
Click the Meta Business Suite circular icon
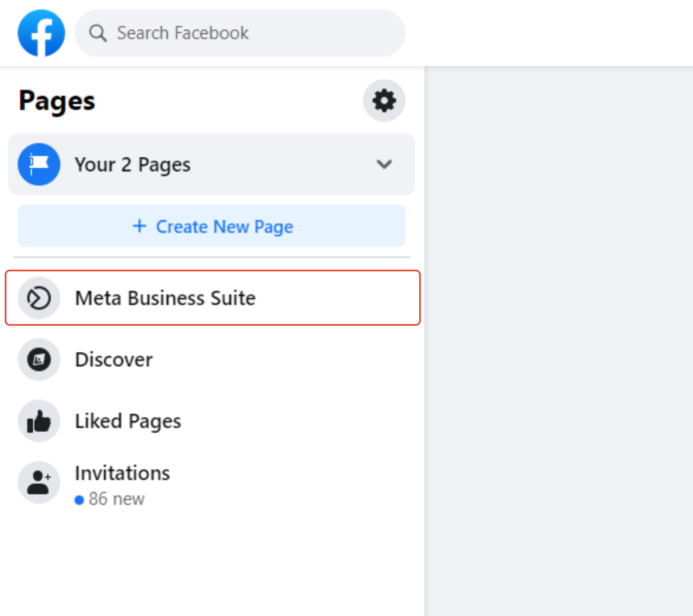39,298
